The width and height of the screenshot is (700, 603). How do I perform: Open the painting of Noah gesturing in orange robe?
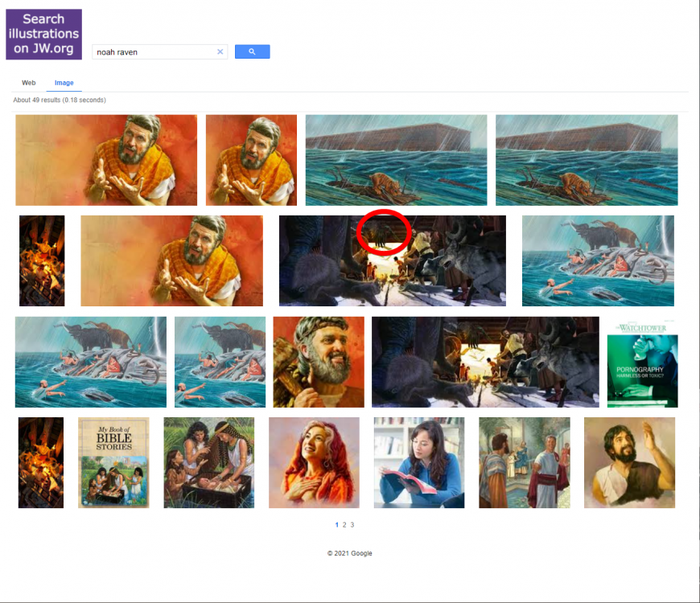(x=105, y=160)
